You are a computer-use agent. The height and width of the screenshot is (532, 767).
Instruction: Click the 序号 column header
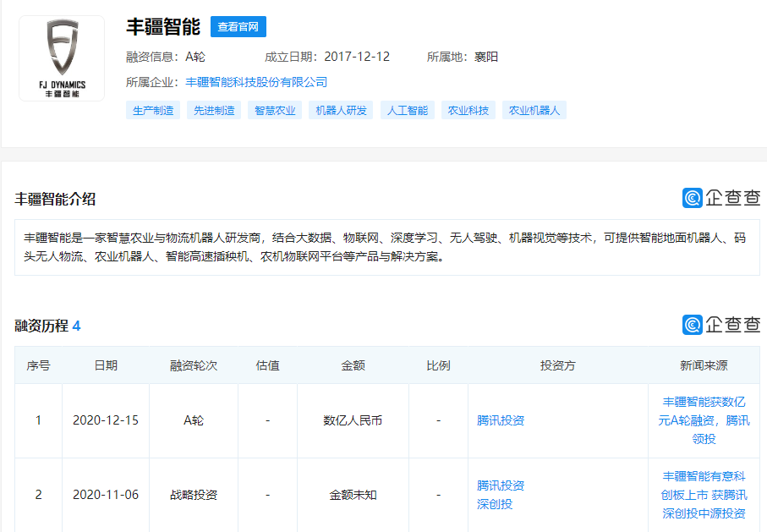pyautogui.click(x=38, y=365)
